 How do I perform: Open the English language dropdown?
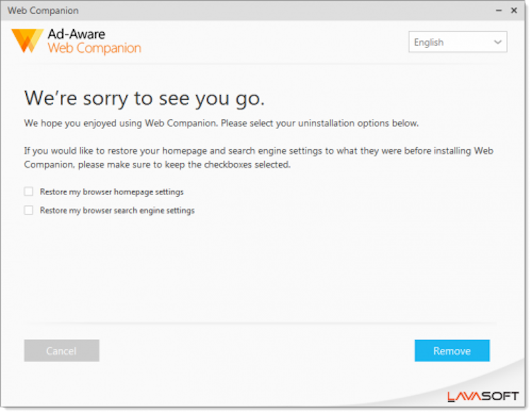click(457, 42)
